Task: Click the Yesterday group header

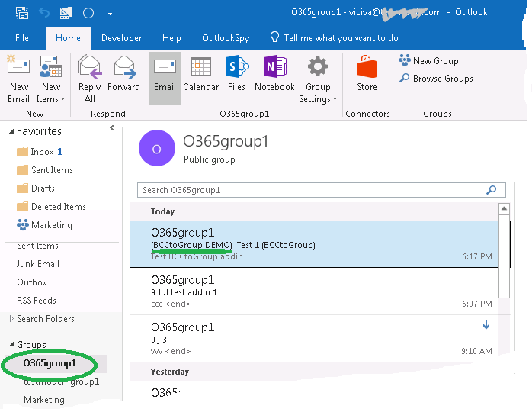Action: (170, 372)
